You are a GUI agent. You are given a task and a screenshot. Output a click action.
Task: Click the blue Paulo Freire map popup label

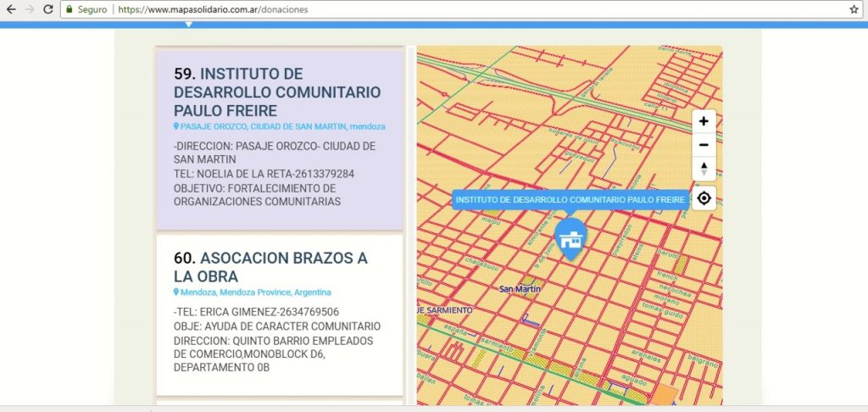570,200
